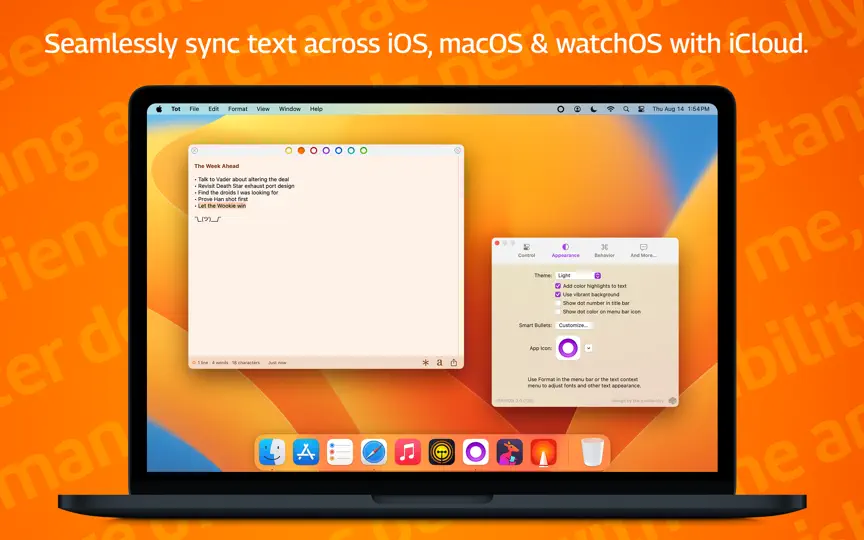Open the And More... tab
Viewport: 864px width, 540px height.
pyautogui.click(x=643, y=251)
